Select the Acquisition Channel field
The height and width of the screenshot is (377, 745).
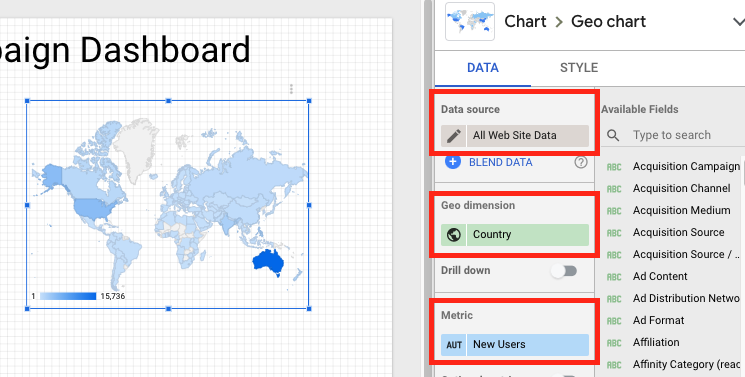point(681,188)
